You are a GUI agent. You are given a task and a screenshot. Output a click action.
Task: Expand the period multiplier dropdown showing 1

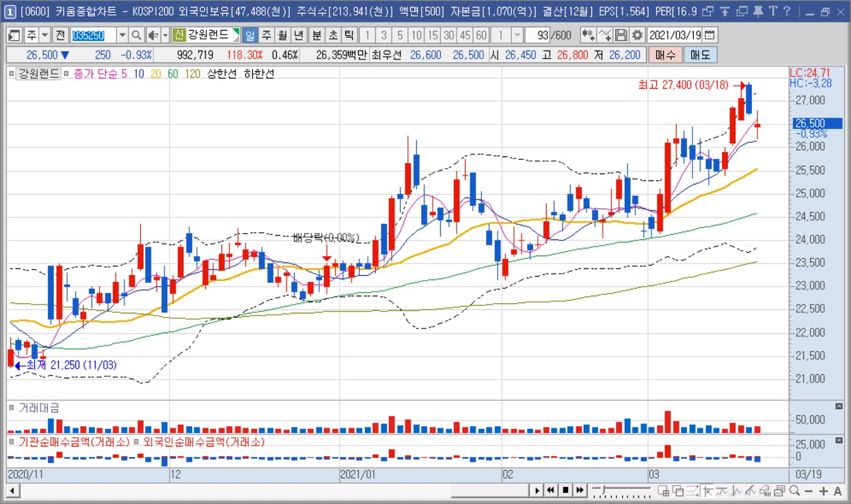[x=517, y=36]
